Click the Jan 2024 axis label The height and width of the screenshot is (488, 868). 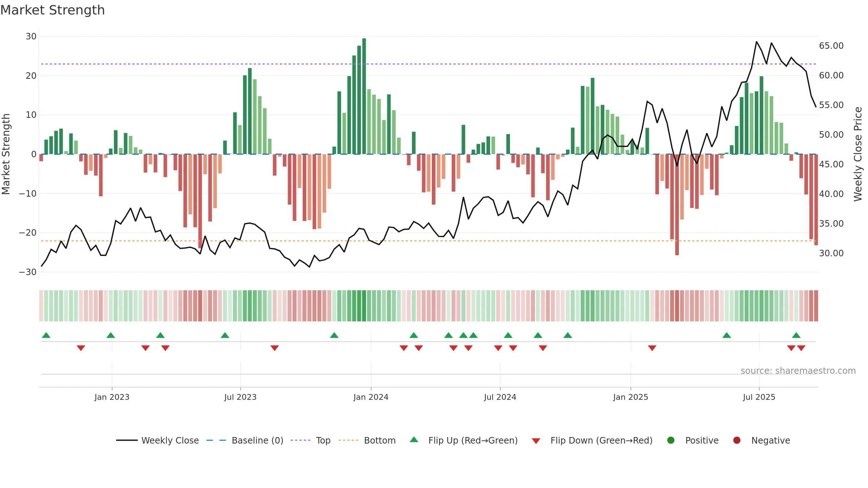click(371, 397)
